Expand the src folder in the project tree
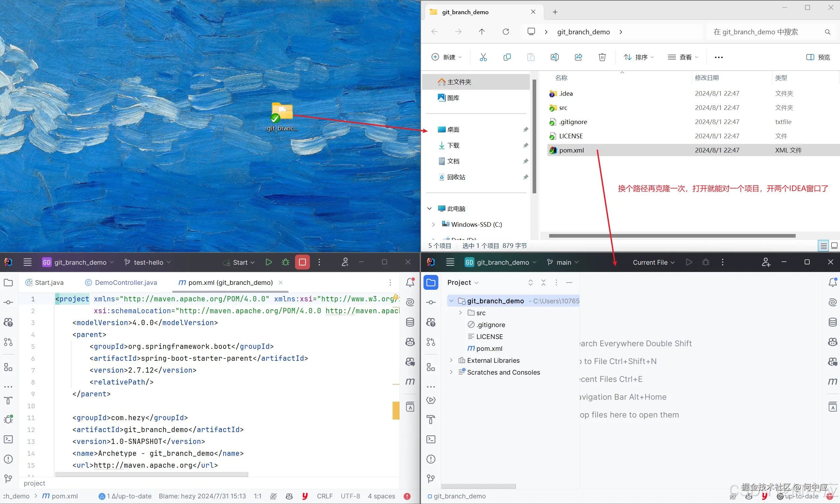The height and width of the screenshot is (504, 840). pos(460,313)
